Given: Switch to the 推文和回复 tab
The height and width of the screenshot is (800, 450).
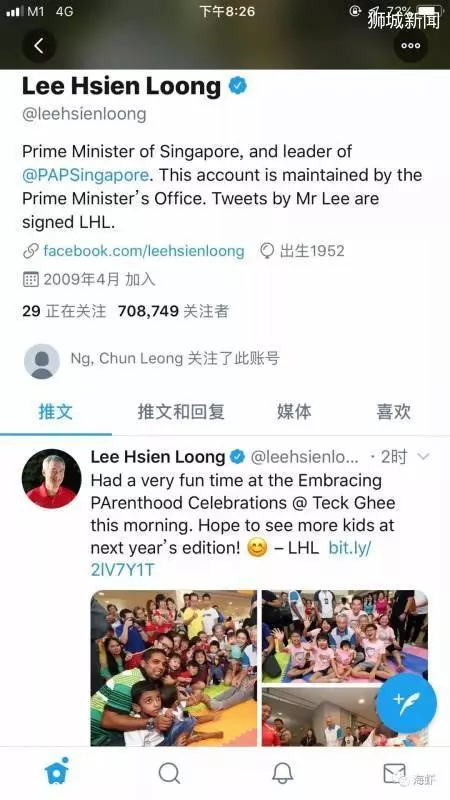Looking at the screenshot, I should [181, 411].
